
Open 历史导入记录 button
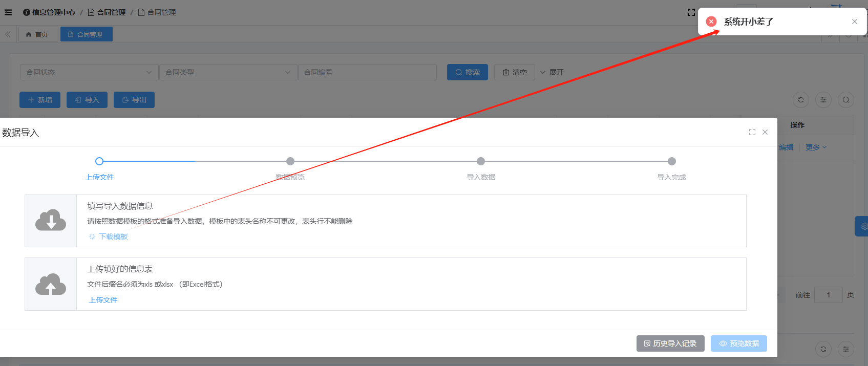click(670, 343)
